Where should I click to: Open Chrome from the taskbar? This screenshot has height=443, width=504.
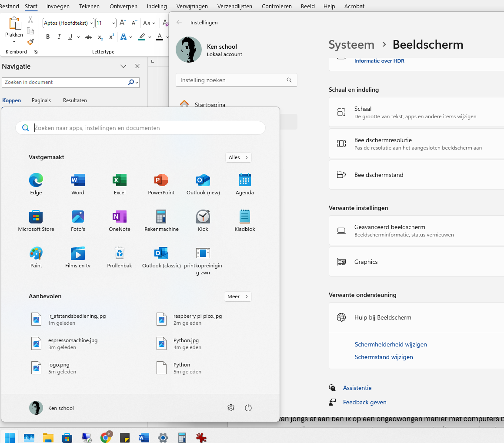106,437
